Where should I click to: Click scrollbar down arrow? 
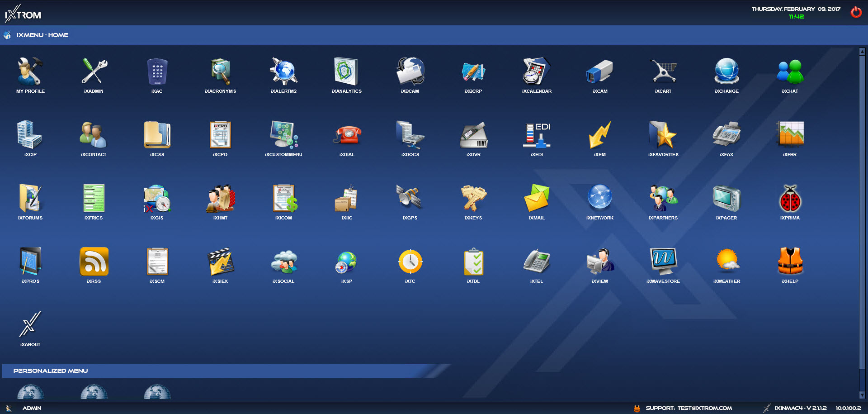click(862, 395)
